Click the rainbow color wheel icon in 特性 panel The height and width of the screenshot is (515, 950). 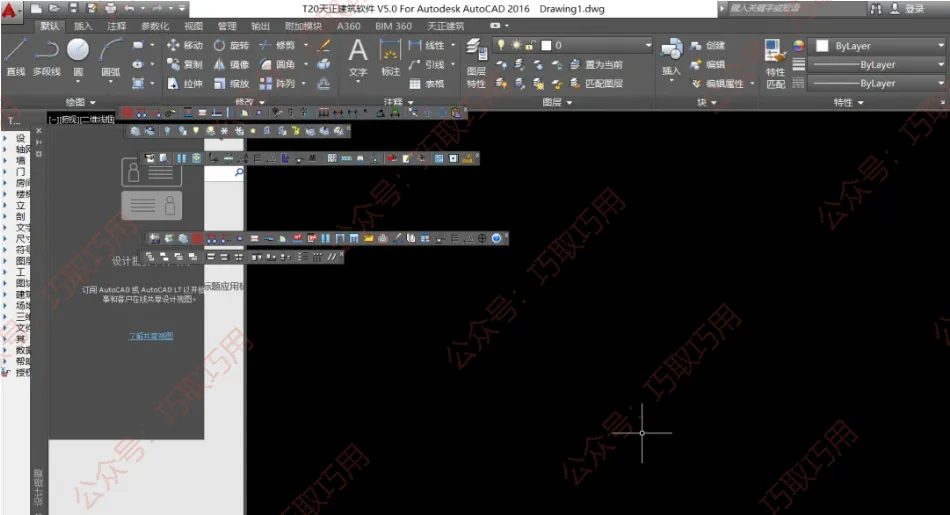[x=799, y=46]
